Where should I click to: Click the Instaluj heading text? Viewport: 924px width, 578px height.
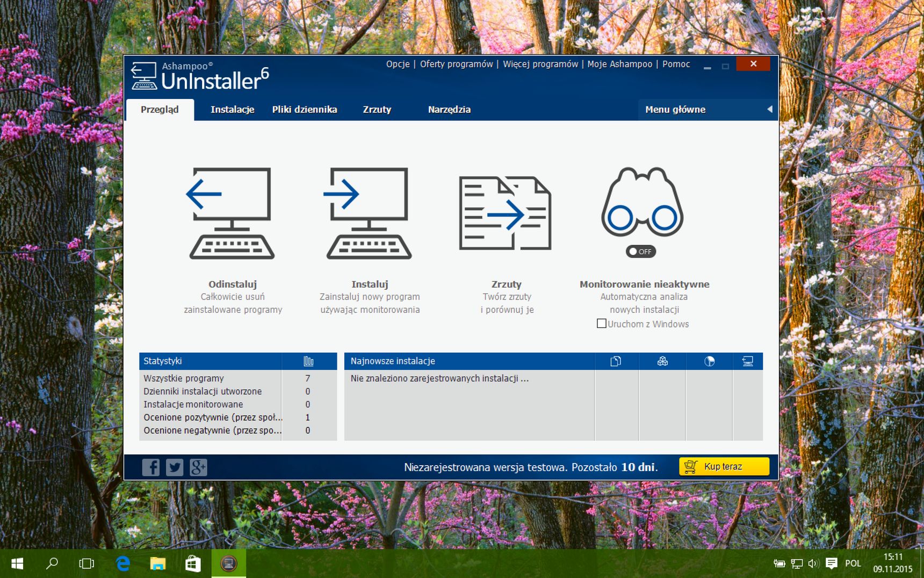click(370, 284)
